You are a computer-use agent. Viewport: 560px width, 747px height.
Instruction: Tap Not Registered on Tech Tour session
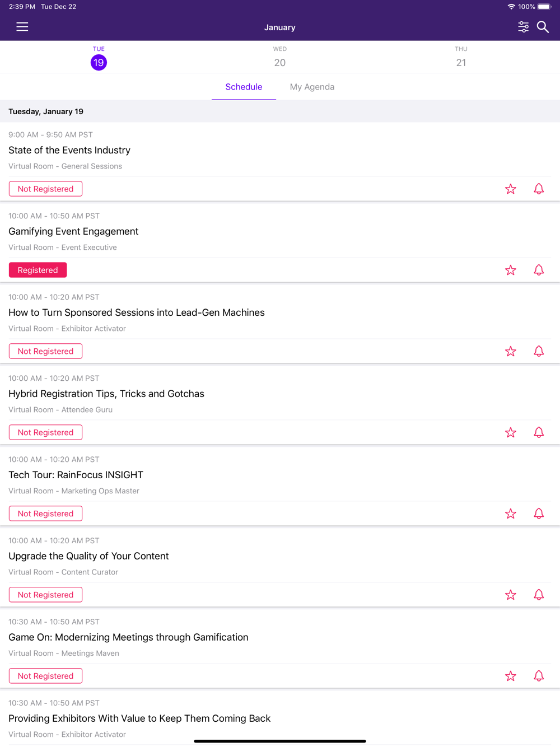click(45, 513)
